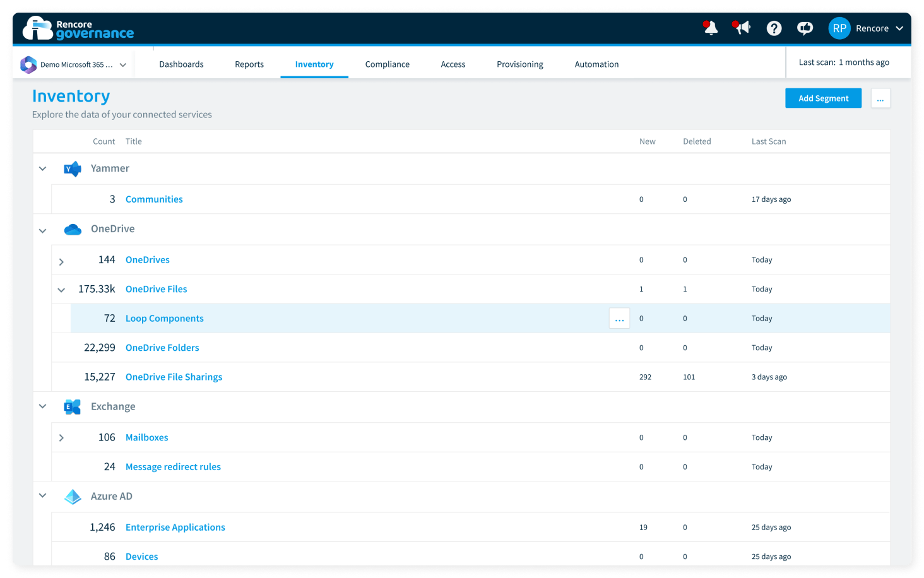Open the help question mark icon
The height and width of the screenshot is (578, 924).
774,28
